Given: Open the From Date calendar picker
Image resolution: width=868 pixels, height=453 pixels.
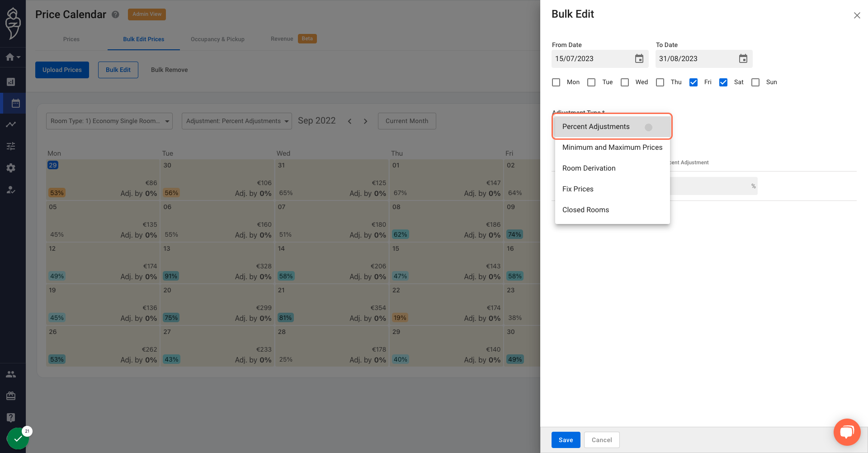Looking at the screenshot, I should click(639, 59).
